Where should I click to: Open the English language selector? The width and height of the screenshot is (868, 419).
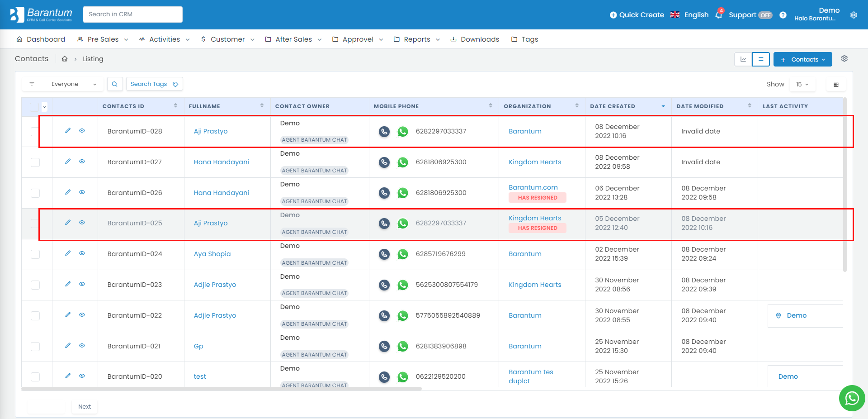(689, 15)
